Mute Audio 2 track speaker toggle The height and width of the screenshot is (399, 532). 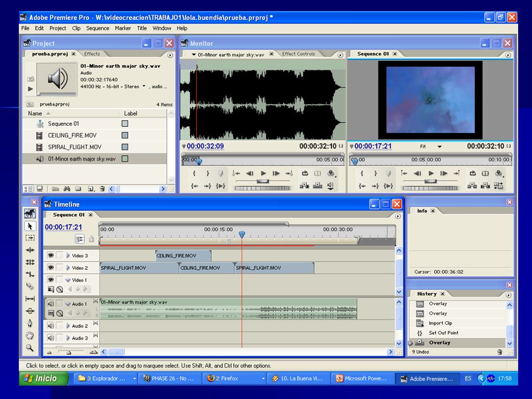click(50, 326)
